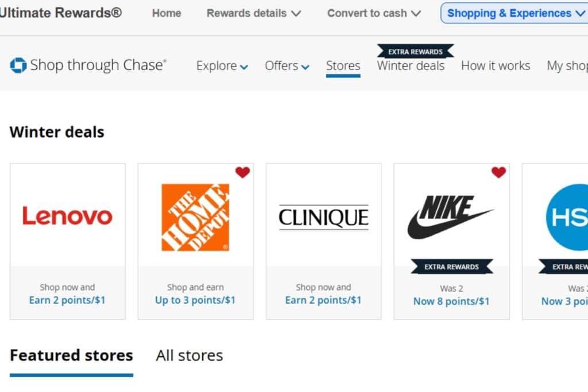
Task: Open the Convert to cash dropdown
Action: pos(373,13)
